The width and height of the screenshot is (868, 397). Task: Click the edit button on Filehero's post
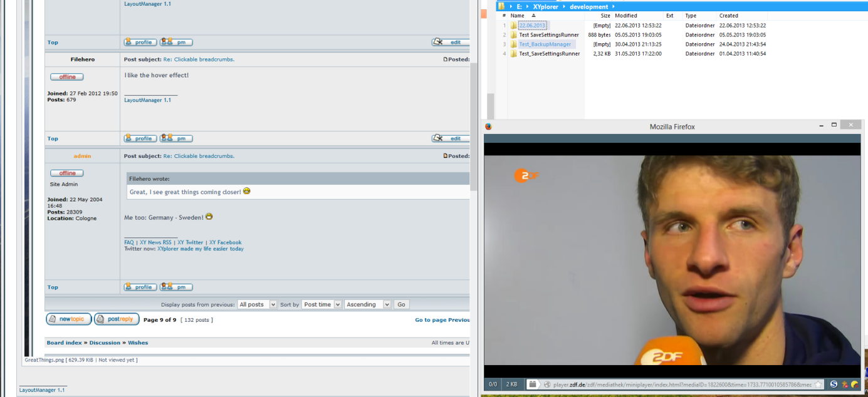pyautogui.click(x=450, y=138)
